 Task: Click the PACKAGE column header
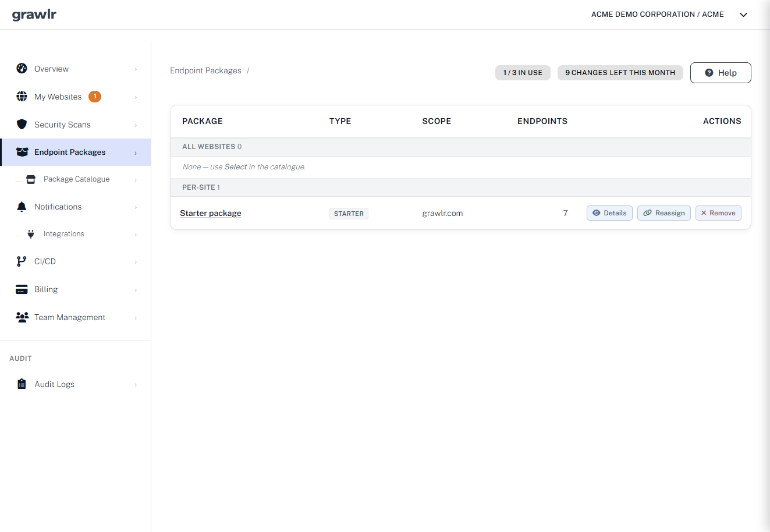coord(203,121)
